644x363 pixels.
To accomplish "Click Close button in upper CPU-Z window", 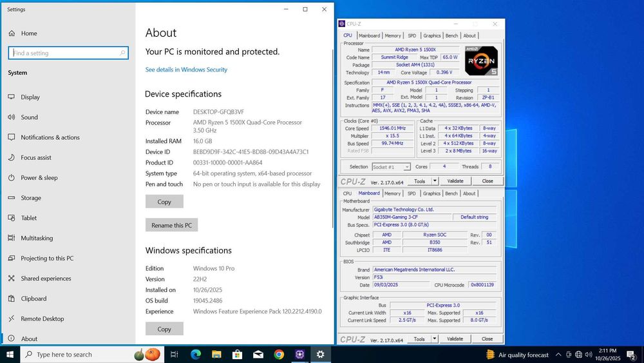I will [x=488, y=181].
